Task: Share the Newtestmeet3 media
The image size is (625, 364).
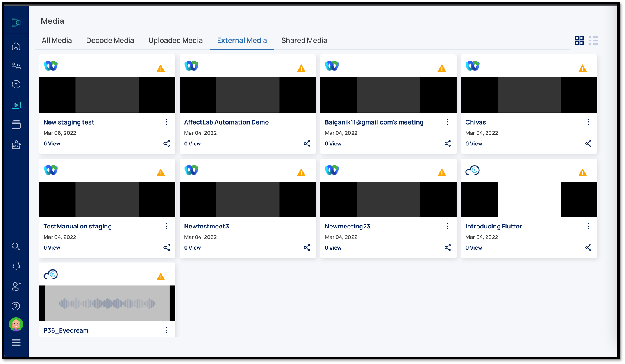Action: point(307,248)
